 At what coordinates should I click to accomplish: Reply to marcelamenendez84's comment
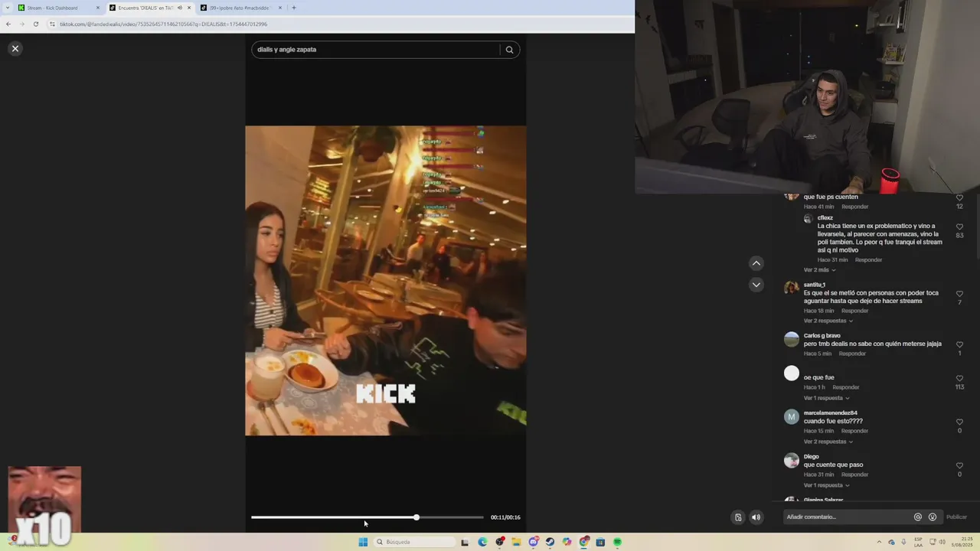tap(854, 431)
